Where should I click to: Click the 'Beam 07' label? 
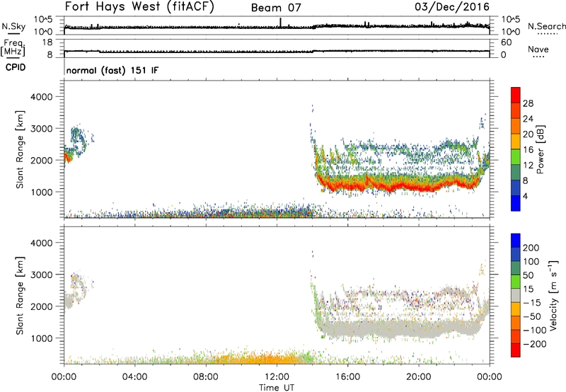pyautogui.click(x=276, y=8)
